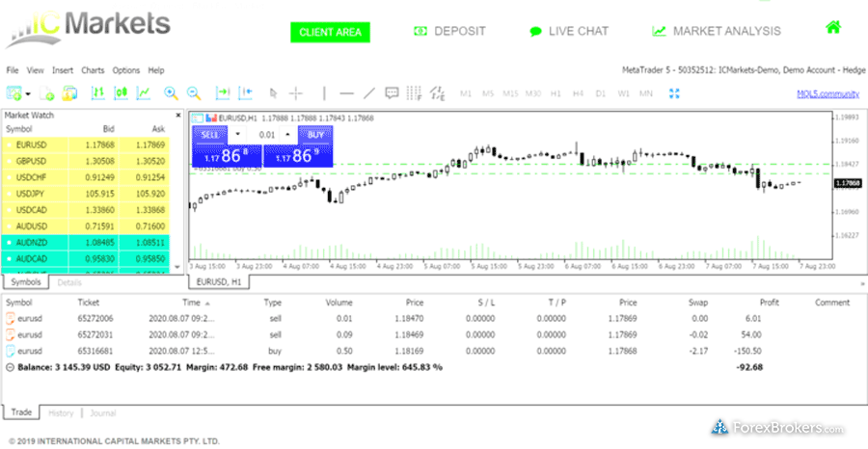868x449 pixels.
Task: Switch to the History tab
Action: click(x=61, y=413)
